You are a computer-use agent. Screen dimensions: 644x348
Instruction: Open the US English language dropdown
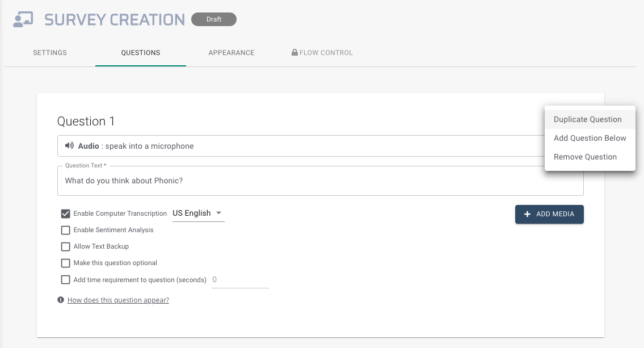pyautogui.click(x=198, y=213)
